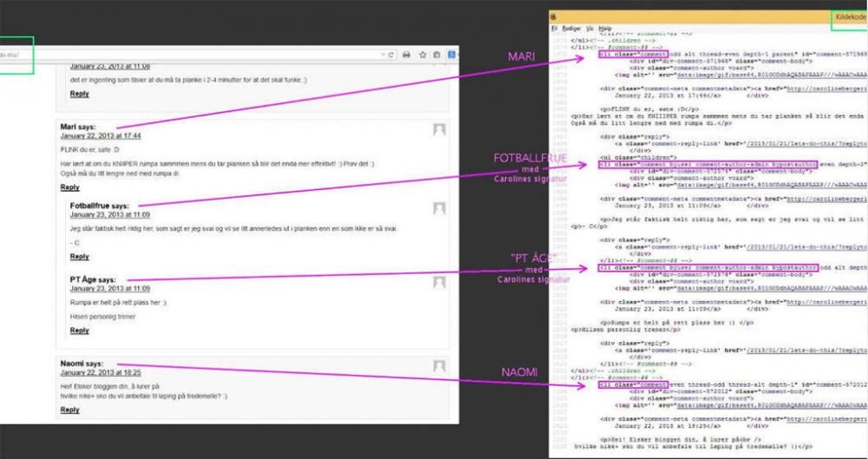Screen dimensions: 868x459
Task: Open the January 22, 2013 at 17:44 permalink
Action: click(x=101, y=135)
